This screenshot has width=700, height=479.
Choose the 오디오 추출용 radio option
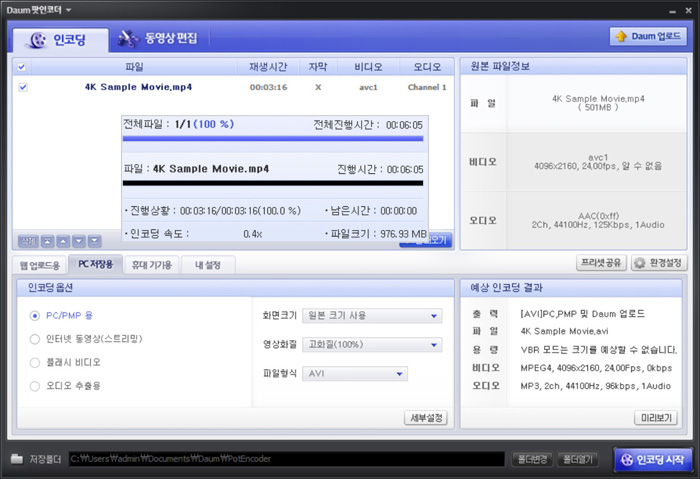click(35, 385)
